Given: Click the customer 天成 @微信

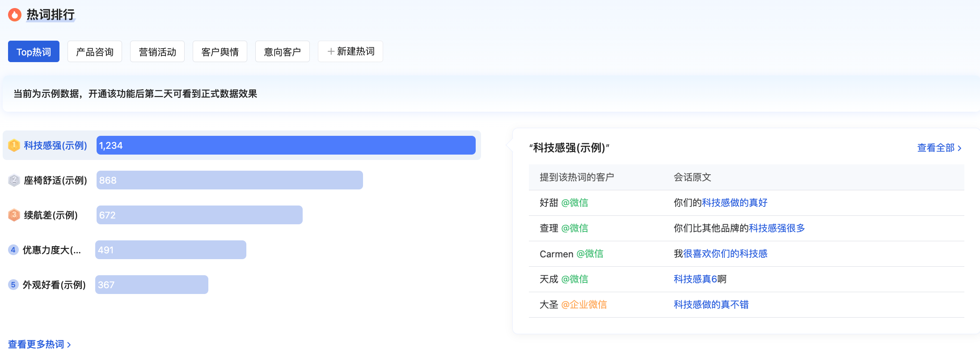Looking at the screenshot, I should tap(564, 279).
